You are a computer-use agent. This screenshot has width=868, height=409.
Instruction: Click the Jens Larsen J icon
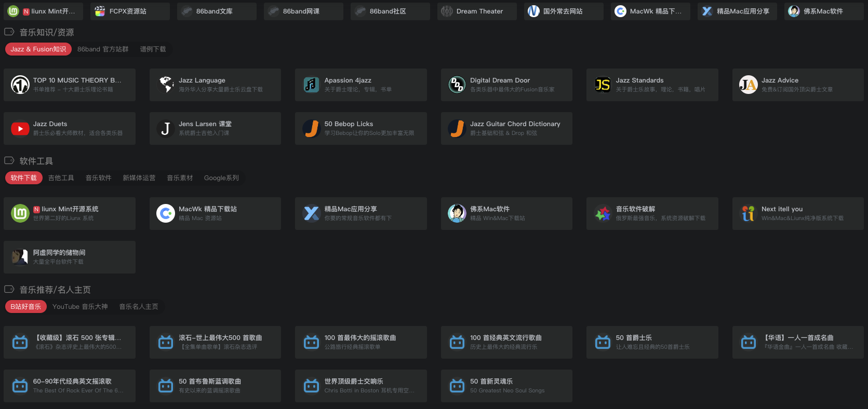pos(166,128)
